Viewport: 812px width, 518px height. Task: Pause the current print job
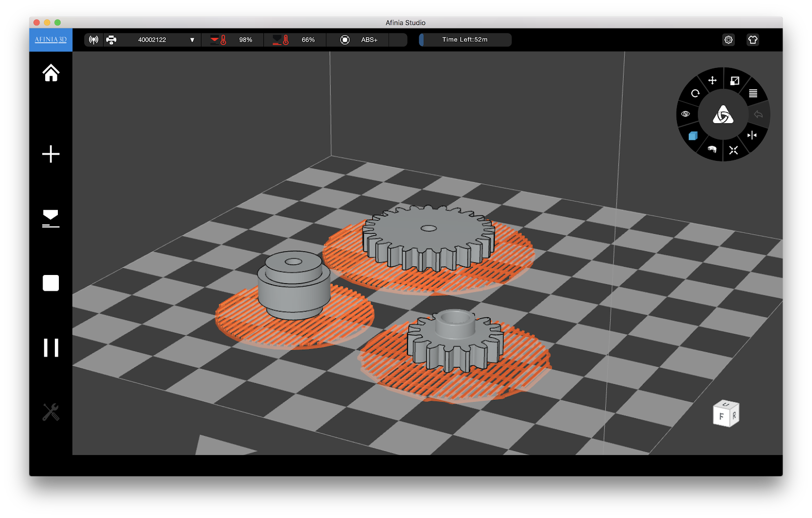51,348
